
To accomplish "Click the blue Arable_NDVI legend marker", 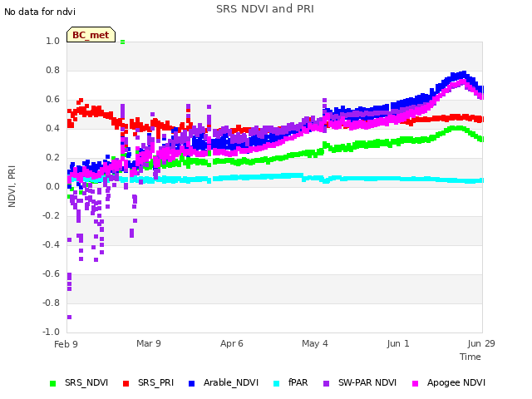I will pos(191,383).
